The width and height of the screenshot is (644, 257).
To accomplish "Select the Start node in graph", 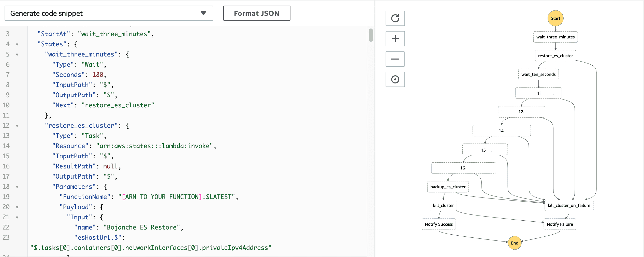I will [555, 18].
